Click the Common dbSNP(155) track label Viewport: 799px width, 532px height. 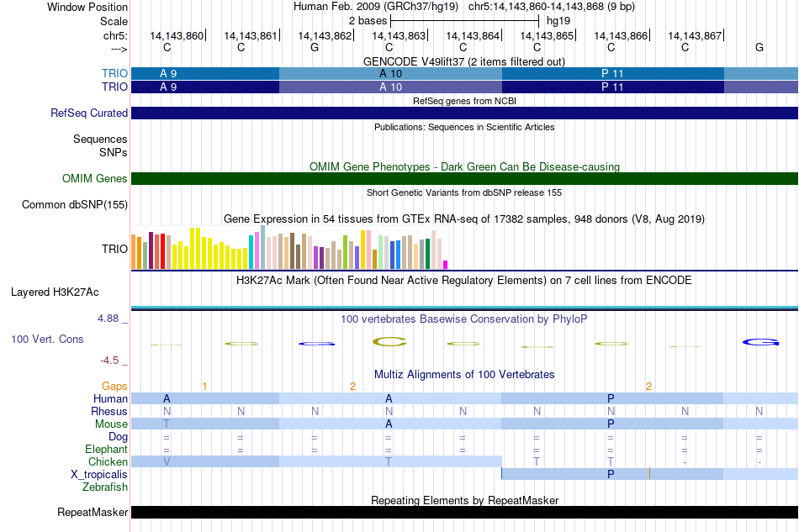pyautogui.click(x=74, y=205)
